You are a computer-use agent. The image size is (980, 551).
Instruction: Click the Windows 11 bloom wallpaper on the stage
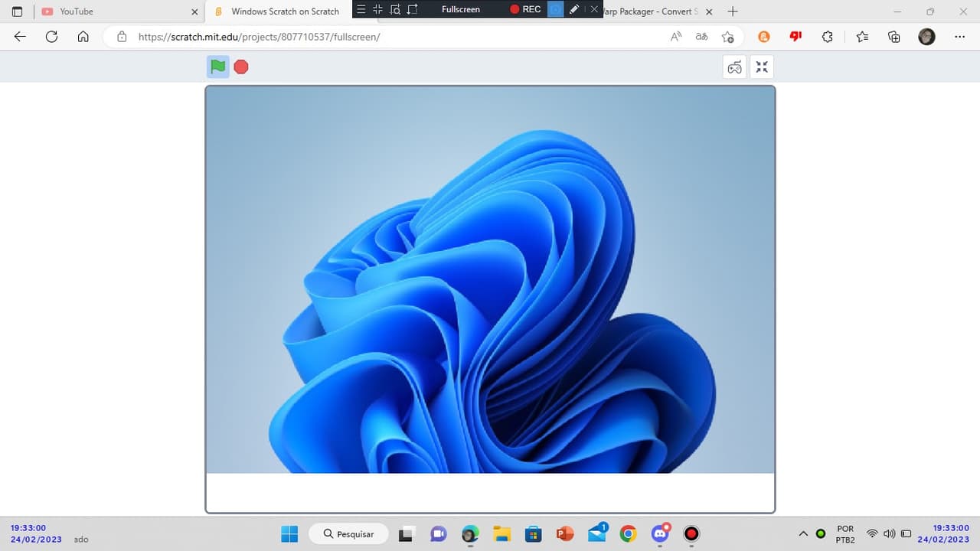pos(490,279)
